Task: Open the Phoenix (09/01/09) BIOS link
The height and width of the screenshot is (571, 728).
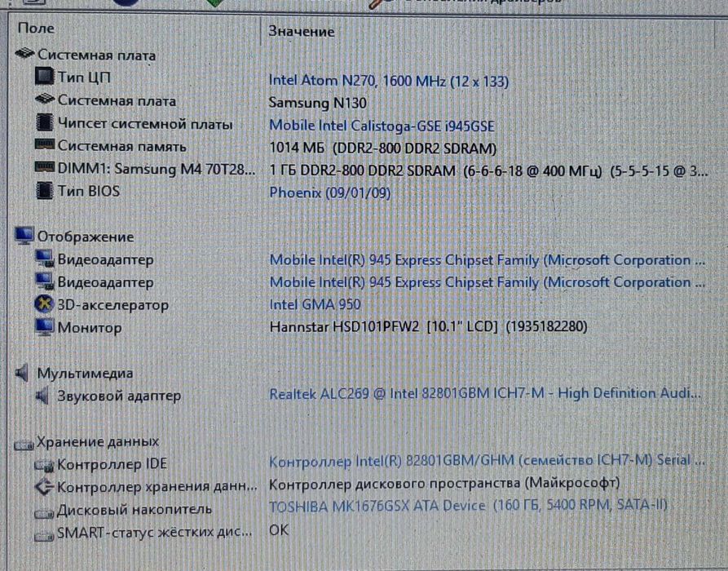Action: [x=329, y=193]
